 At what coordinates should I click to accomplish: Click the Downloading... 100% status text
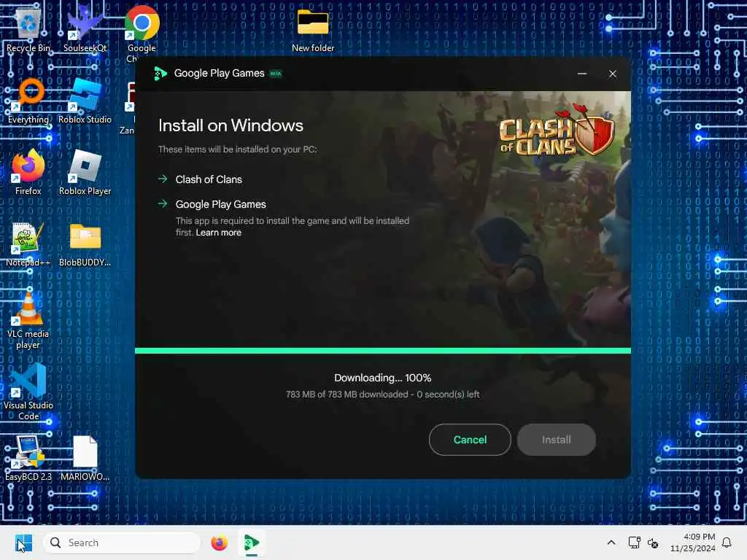tap(382, 378)
